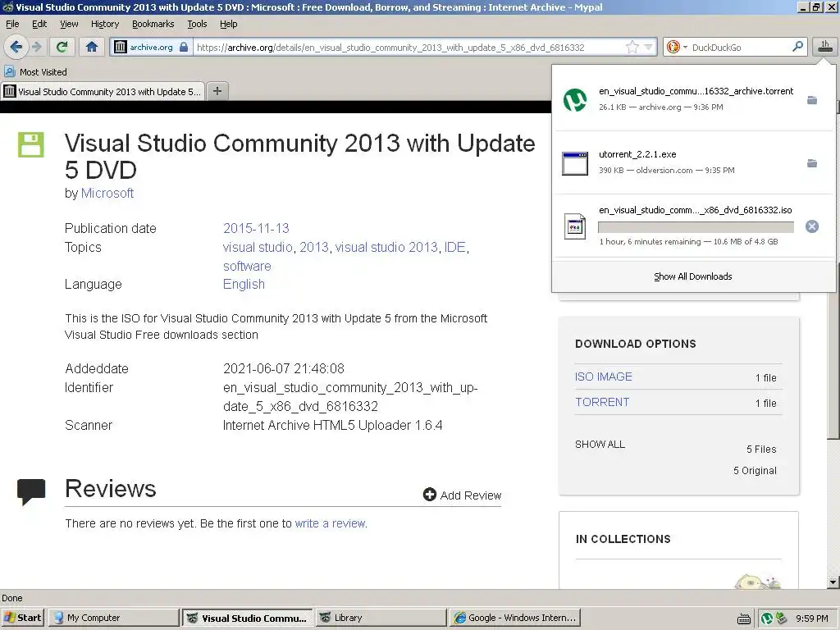Click the search magnifier icon
Viewport: 840px width, 630px height.
click(x=797, y=47)
